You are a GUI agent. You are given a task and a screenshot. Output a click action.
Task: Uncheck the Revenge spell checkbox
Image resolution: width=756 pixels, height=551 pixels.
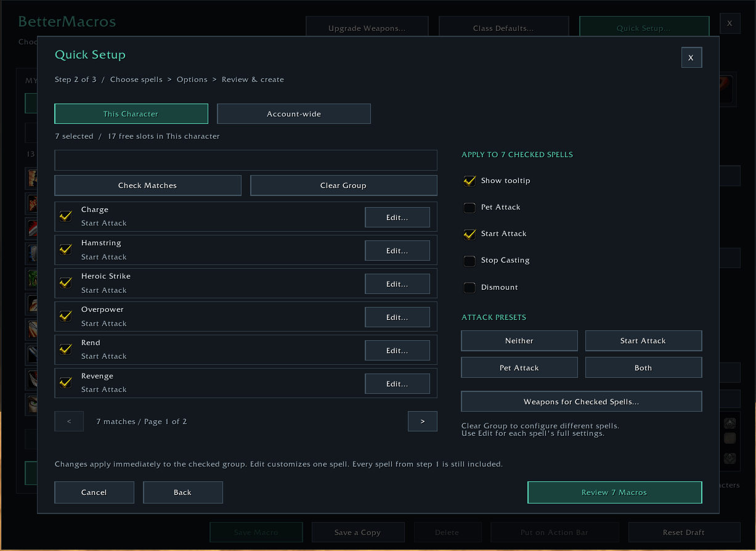(66, 383)
